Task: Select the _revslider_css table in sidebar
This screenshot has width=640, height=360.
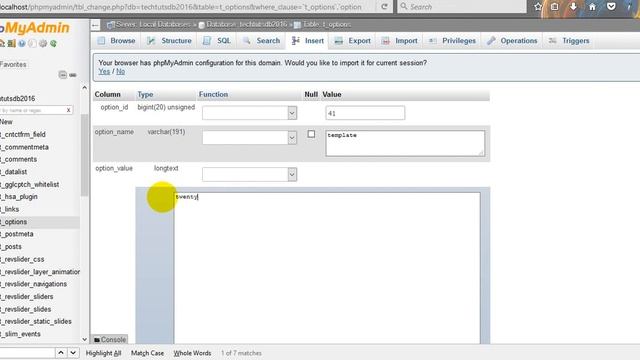Action: coord(22,259)
